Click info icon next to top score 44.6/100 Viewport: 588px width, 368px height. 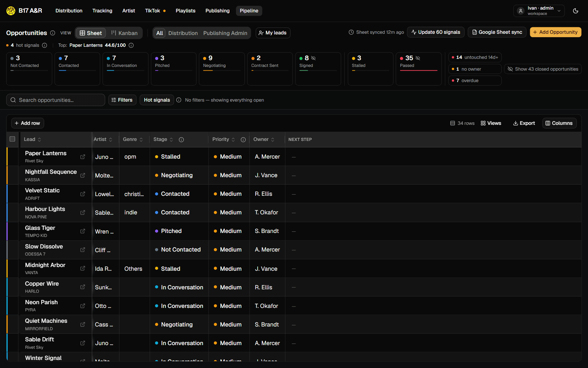pos(131,45)
